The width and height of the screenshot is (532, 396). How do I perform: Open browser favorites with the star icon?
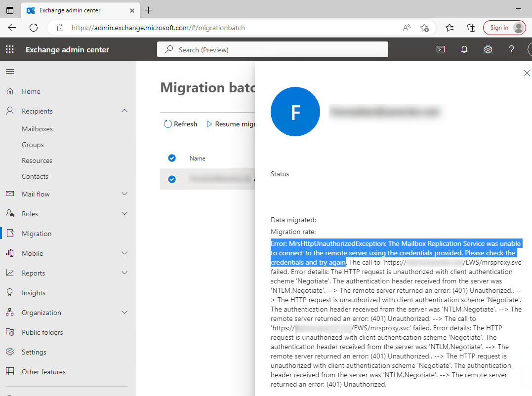pyautogui.click(x=449, y=28)
